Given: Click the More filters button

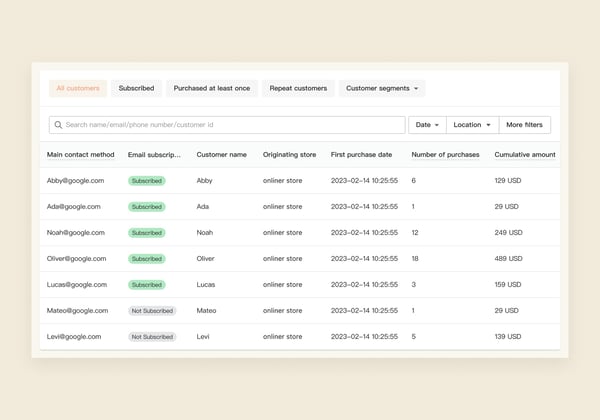Looking at the screenshot, I should [x=525, y=125].
